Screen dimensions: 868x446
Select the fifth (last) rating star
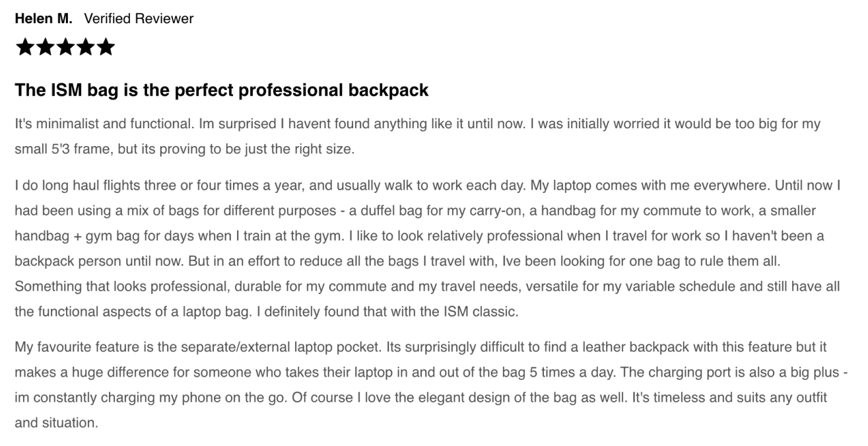[x=104, y=48]
